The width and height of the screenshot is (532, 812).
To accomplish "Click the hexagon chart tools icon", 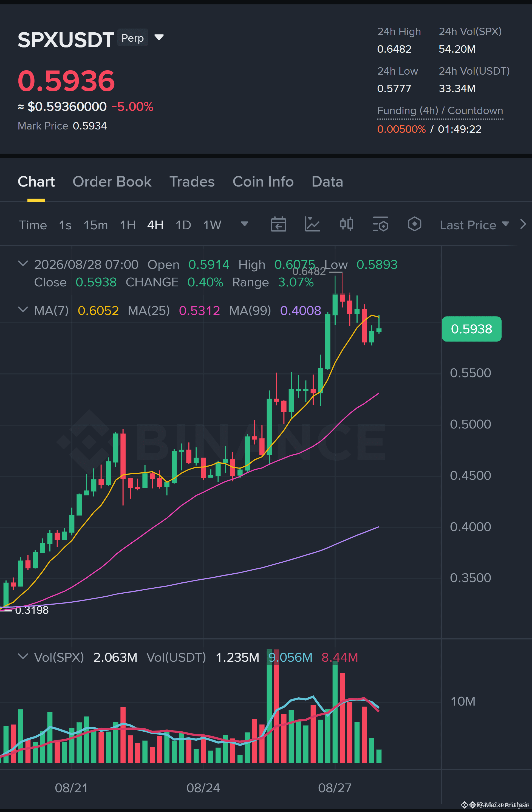I will pyautogui.click(x=414, y=224).
